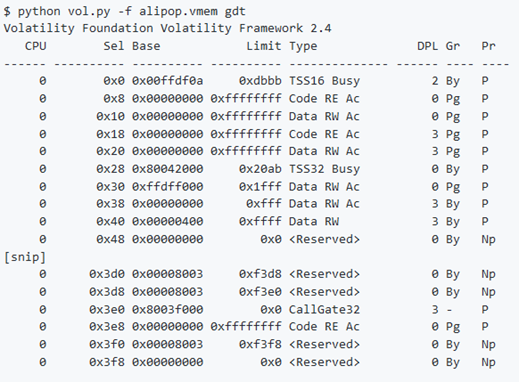Select the base value 0x8003f000
Screen dimensions: 519x382
[168, 310]
